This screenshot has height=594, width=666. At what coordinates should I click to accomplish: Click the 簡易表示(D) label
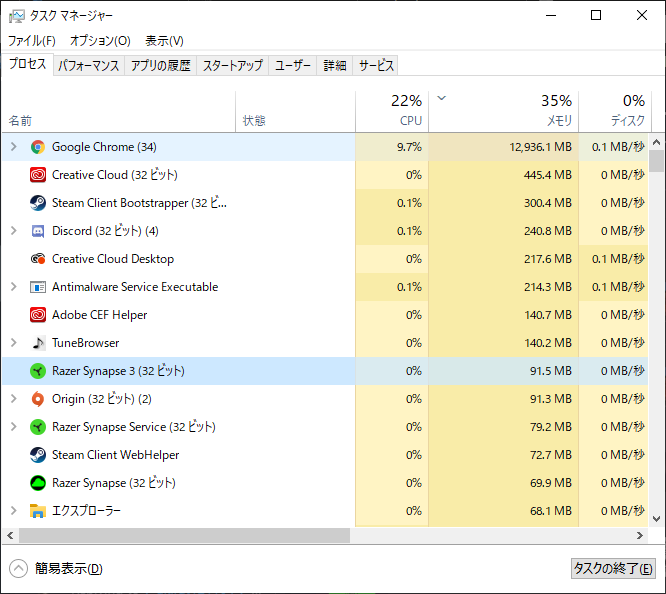[x=69, y=569]
